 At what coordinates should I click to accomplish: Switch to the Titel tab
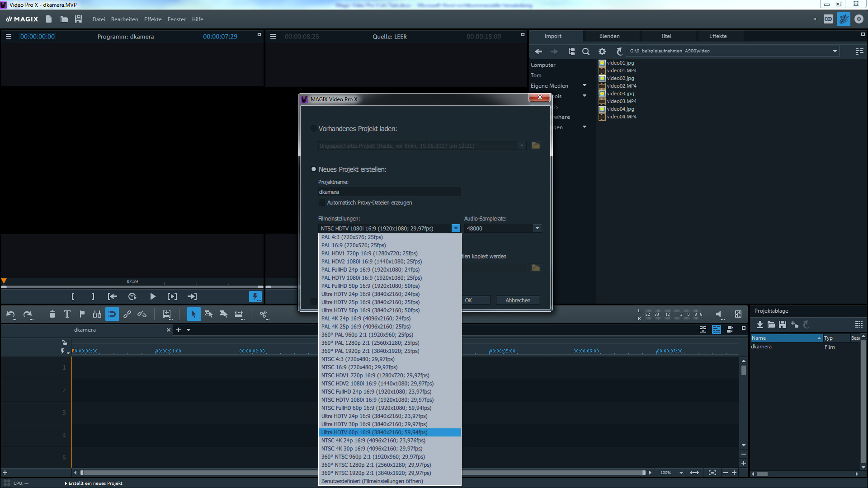click(666, 36)
